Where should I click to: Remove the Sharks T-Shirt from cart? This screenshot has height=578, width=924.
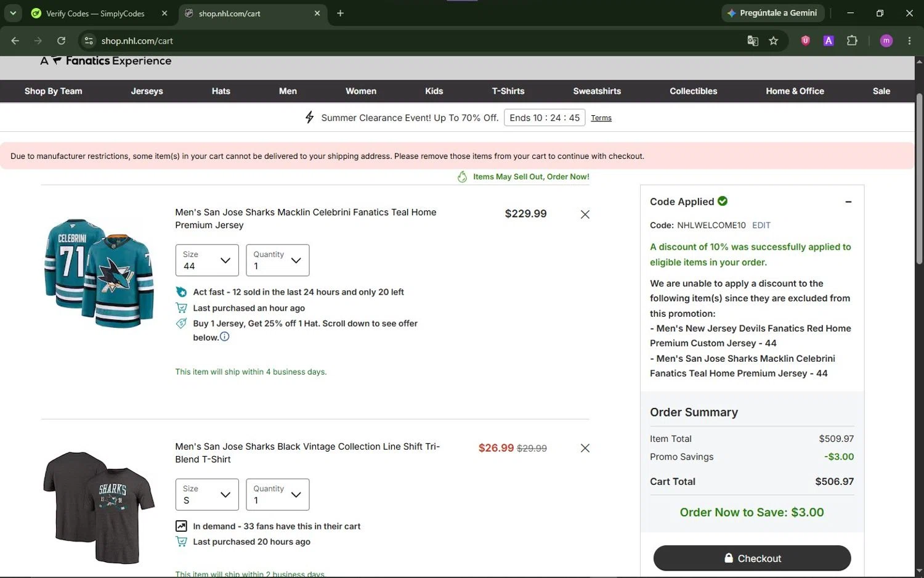tap(585, 448)
